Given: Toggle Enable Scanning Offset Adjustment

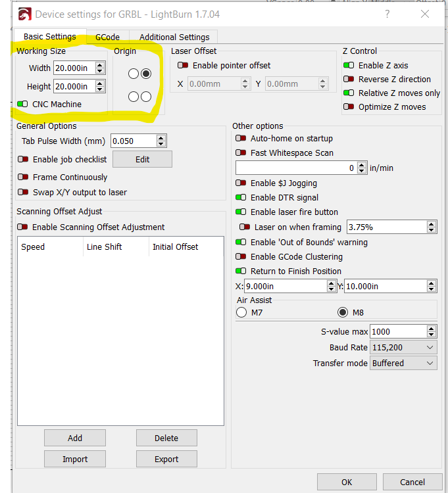Looking at the screenshot, I should tap(22, 227).
